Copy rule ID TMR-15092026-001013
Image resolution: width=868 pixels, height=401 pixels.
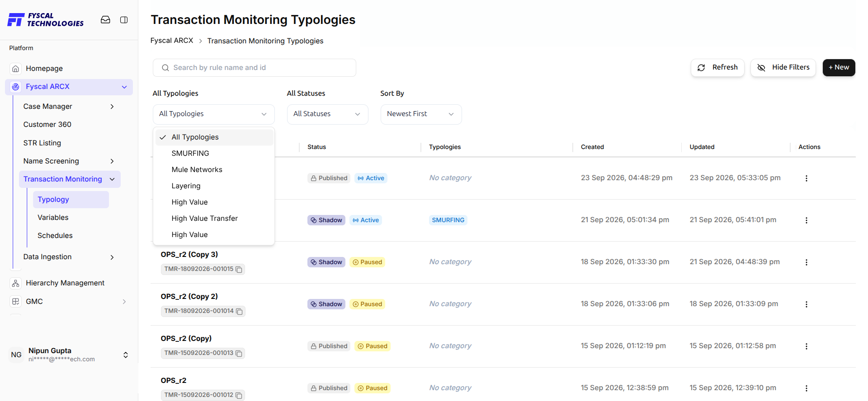[x=239, y=354]
